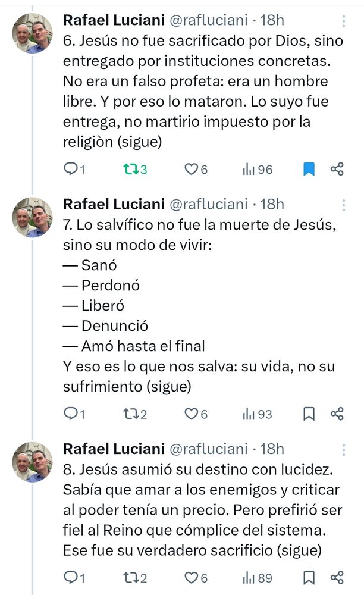Like tweet 7 listing Sanó, Perdonó, Liberó

point(191,414)
